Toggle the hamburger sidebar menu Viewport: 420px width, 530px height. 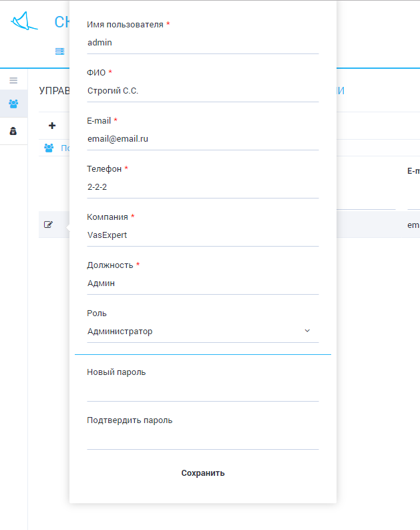pos(13,80)
